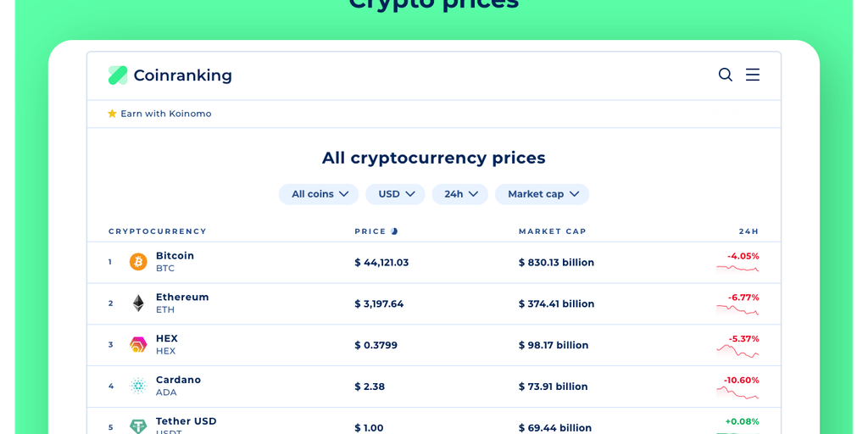
Task: Click the Coinranking logo icon
Action: pyautogui.click(x=118, y=75)
